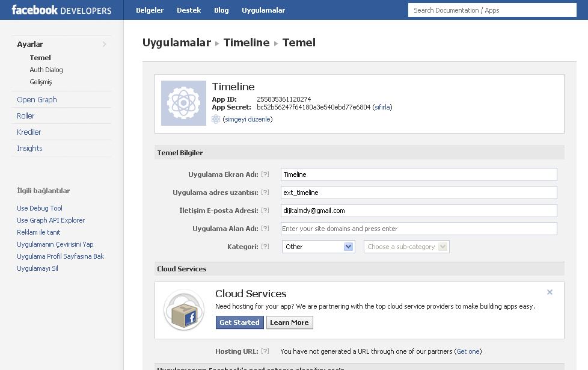
Task: Click the Search Documentation / Apps field
Action: 492,10
